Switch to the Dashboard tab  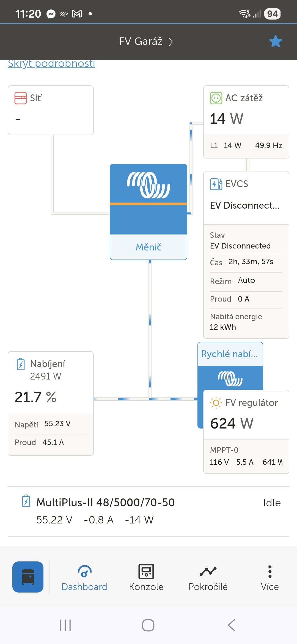84,577
